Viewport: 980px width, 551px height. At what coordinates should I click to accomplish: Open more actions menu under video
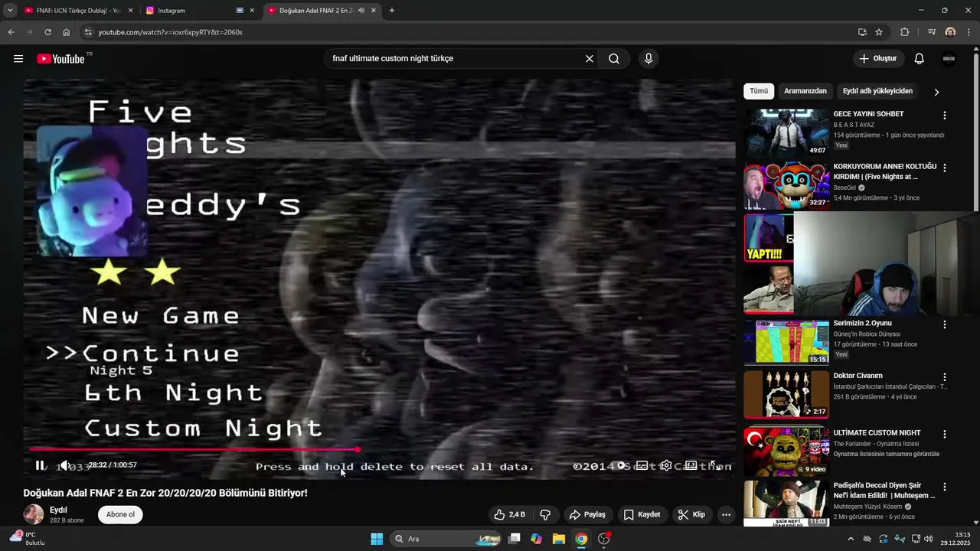click(x=726, y=515)
